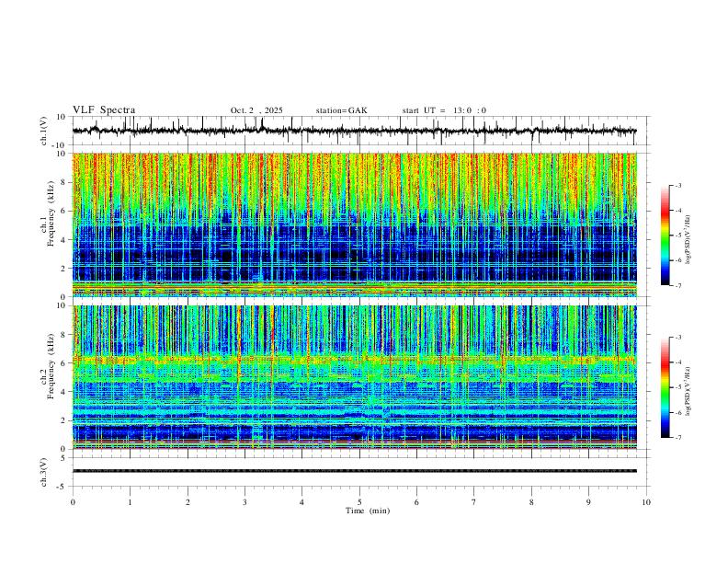Click the ch.2 spectrogram color scale bar
728x563 pixels.
(665, 387)
